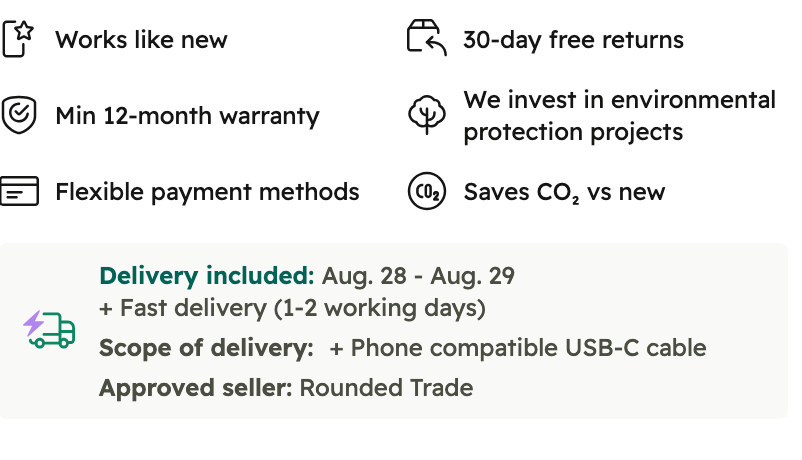Open the 30-day free returns info
Image resolution: width=802 pixels, height=460 pixels.
573,40
